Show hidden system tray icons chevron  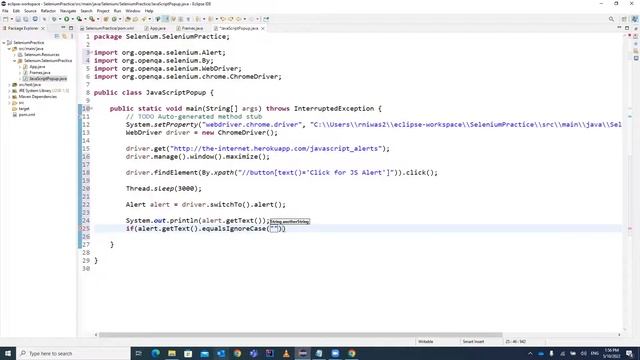click(530, 353)
